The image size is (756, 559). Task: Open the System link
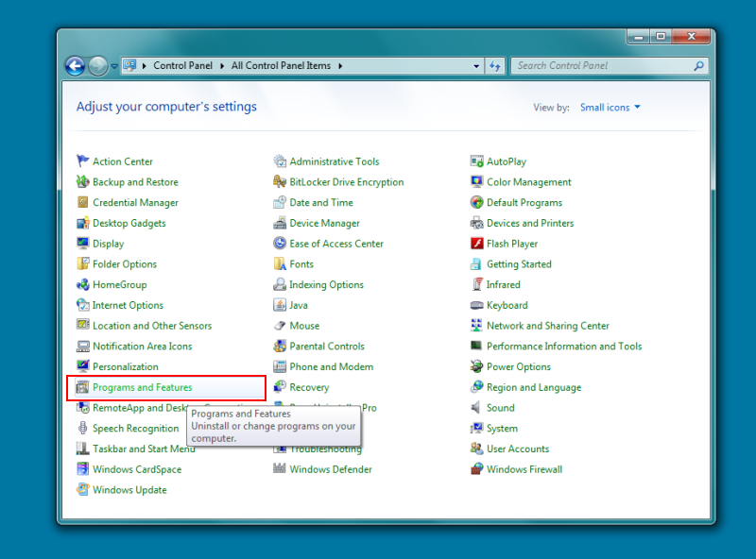(502, 429)
